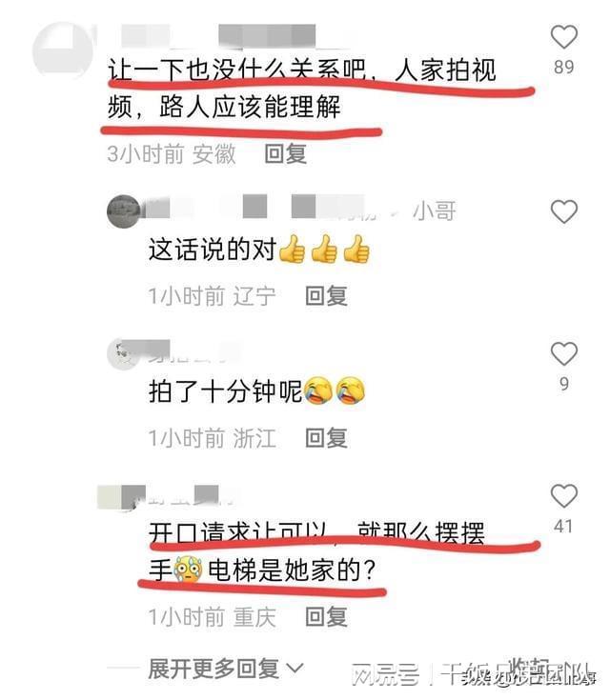
Task: Like the 这话说的对 reply
Action: [x=564, y=211]
